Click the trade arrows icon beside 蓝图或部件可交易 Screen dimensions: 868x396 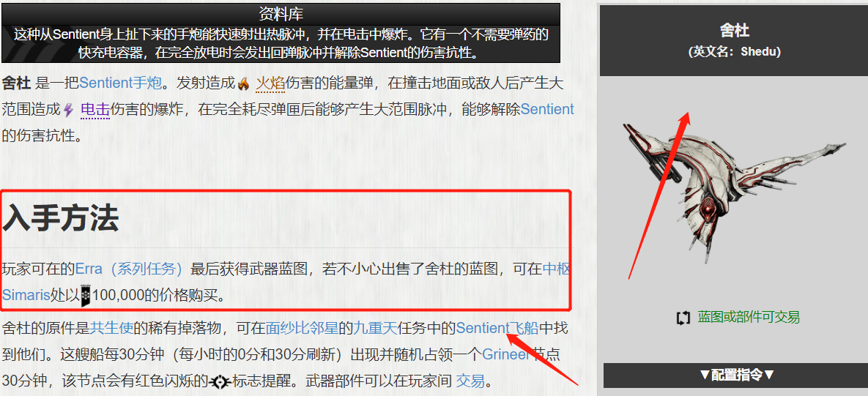(x=683, y=318)
